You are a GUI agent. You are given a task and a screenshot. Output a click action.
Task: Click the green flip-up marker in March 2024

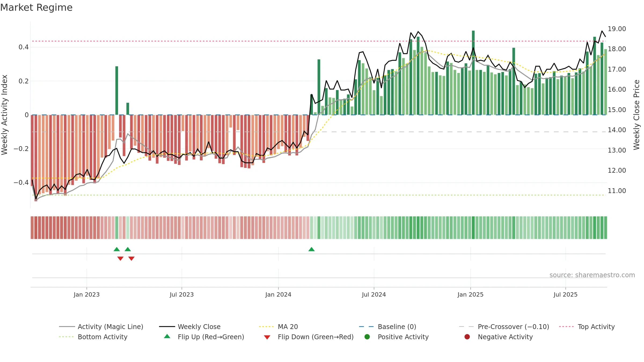point(312,249)
